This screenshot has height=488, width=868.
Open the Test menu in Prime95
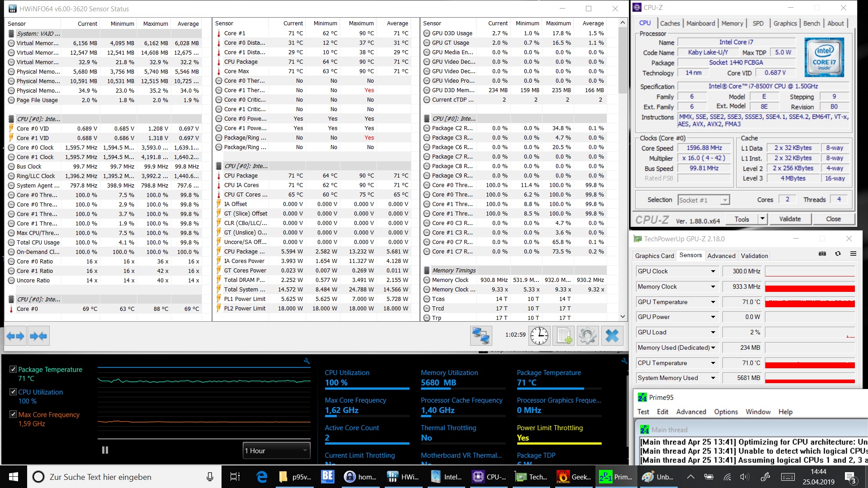point(643,412)
